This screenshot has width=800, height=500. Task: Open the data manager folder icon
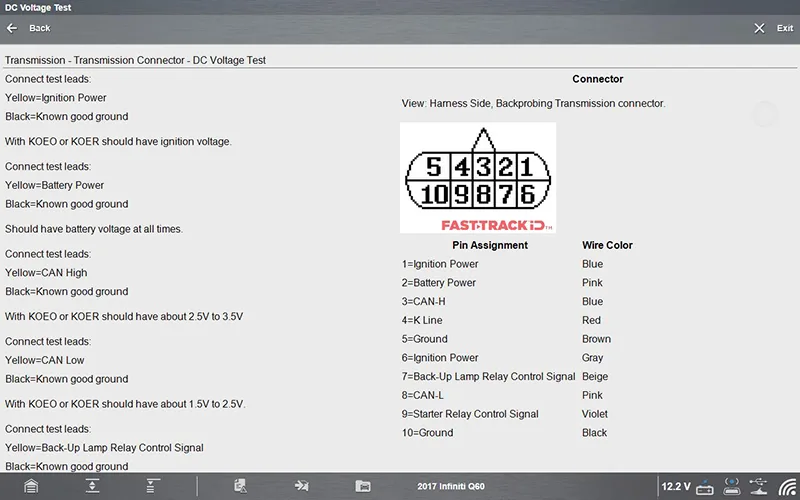coord(362,486)
